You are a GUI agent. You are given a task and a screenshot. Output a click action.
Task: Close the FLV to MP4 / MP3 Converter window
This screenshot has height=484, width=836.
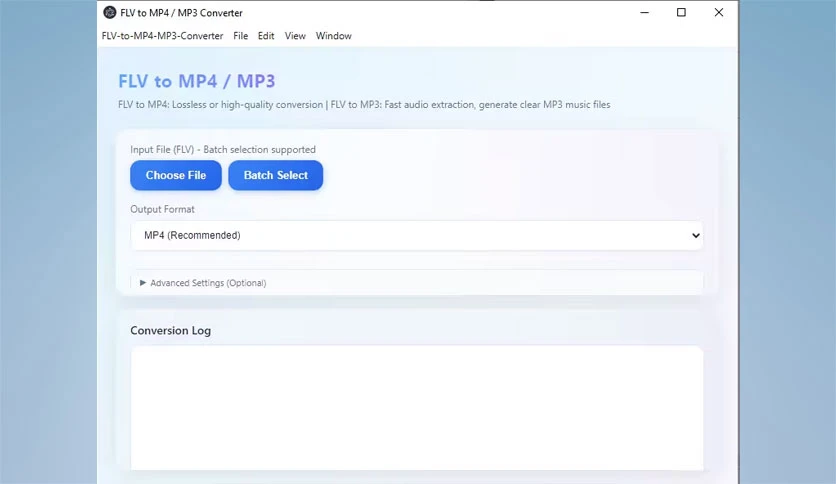[719, 12]
